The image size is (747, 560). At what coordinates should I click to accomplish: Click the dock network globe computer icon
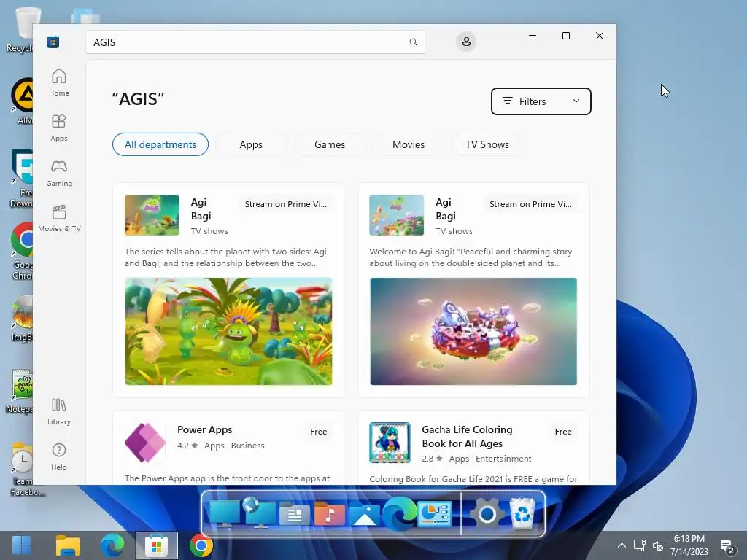260,513
